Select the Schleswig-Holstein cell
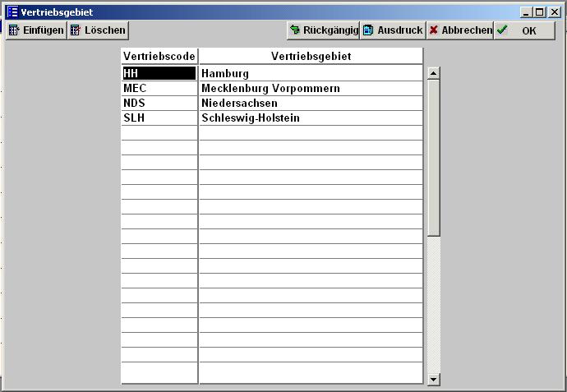This screenshot has height=392, width=567. tap(311, 118)
